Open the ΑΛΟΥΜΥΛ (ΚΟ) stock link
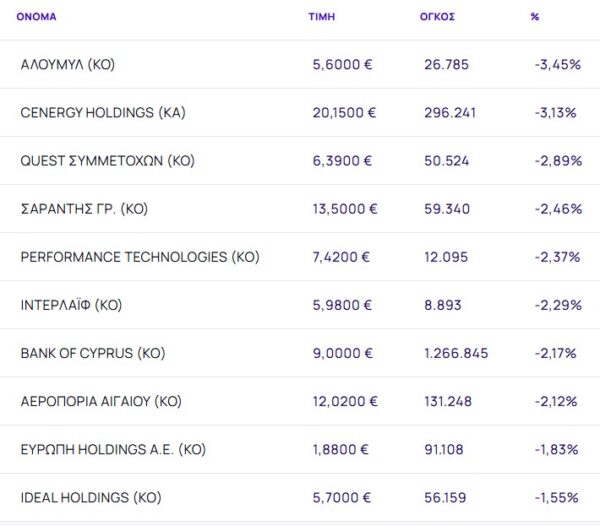 pos(67,65)
